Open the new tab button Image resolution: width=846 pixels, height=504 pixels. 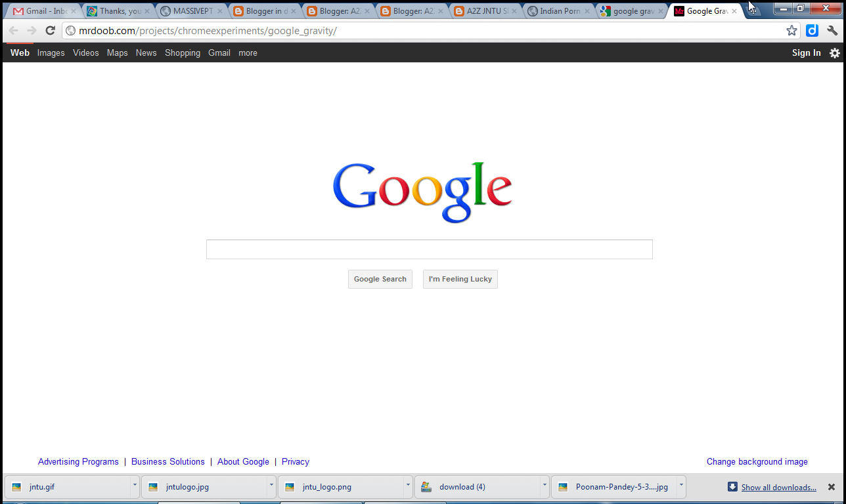[753, 10]
